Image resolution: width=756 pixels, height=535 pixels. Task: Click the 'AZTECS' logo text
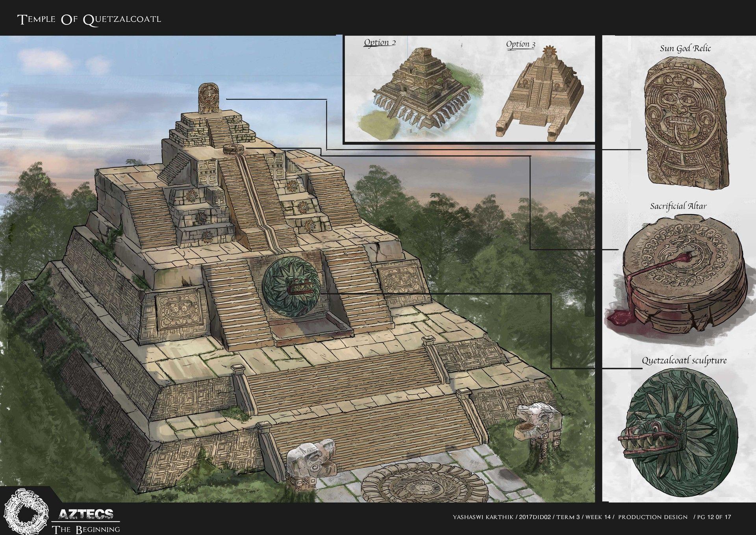click(x=86, y=514)
